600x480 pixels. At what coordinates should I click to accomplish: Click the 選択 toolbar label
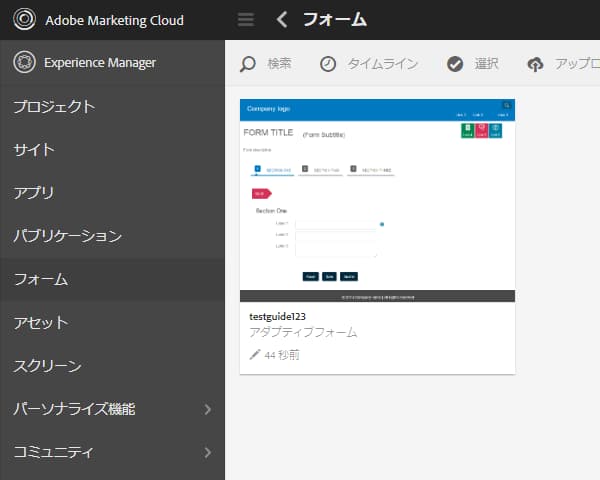pos(486,64)
